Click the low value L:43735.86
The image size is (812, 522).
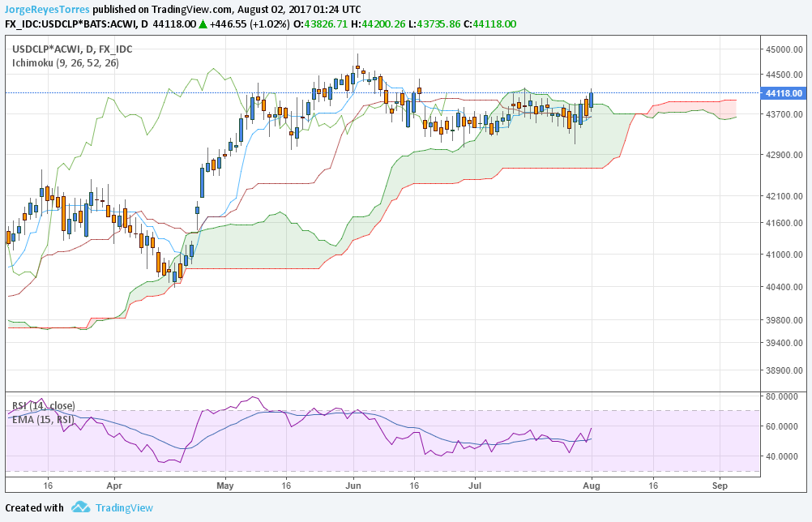tap(434, 24)
